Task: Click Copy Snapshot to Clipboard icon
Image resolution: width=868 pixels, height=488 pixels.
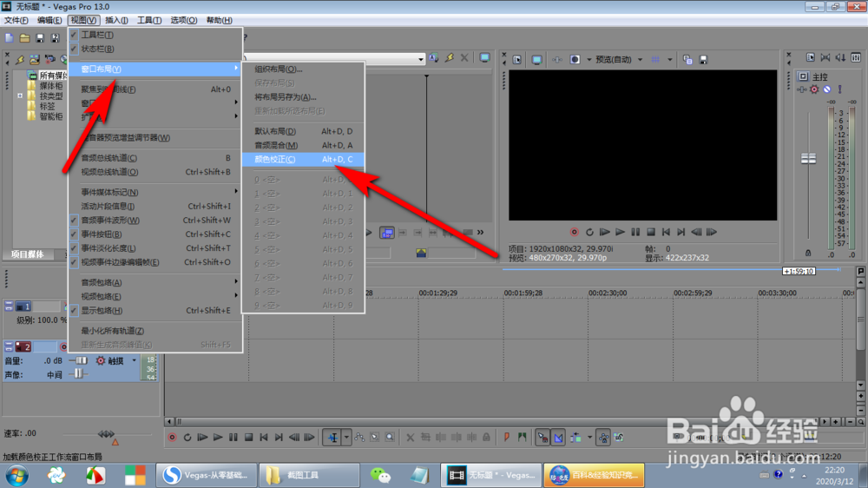Action: (x=687, y=59)
